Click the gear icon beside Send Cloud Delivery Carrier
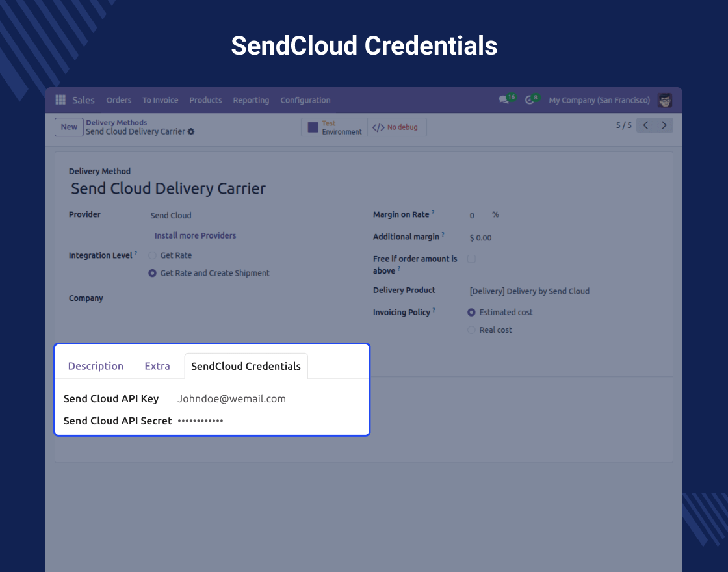The width and height of the screenshot is (728, 572). [191, 132]
